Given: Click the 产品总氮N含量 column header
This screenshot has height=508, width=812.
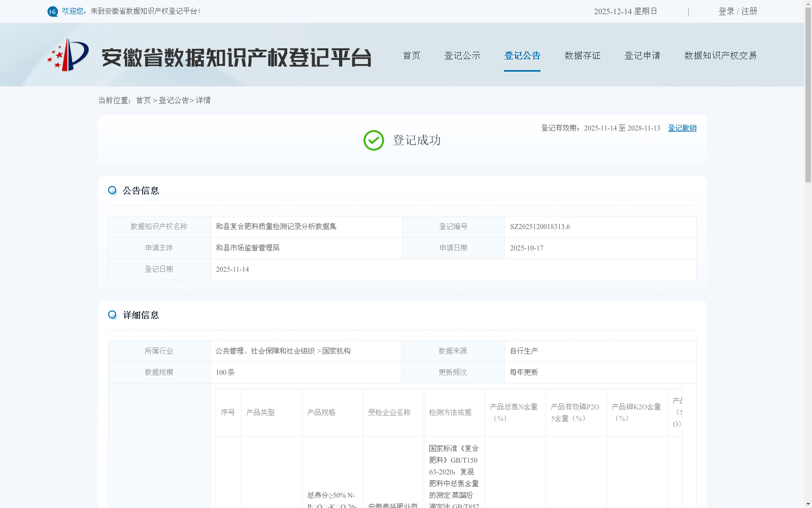Looking at the screenshot, I should [x=515, y=412].
